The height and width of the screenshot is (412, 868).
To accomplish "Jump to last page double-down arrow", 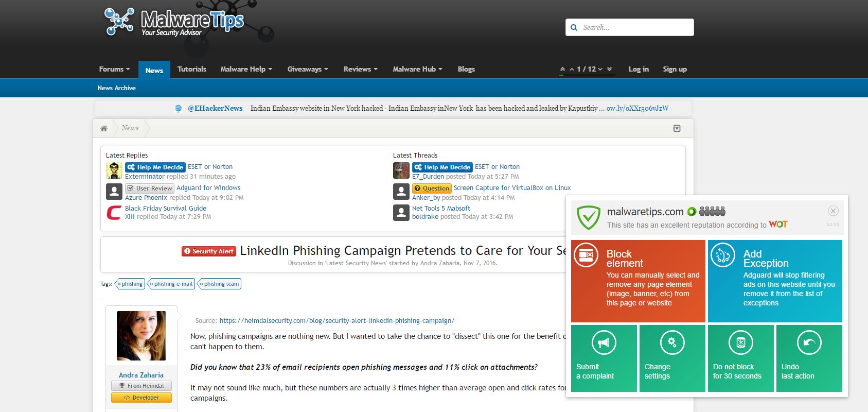I will [610, 69].
